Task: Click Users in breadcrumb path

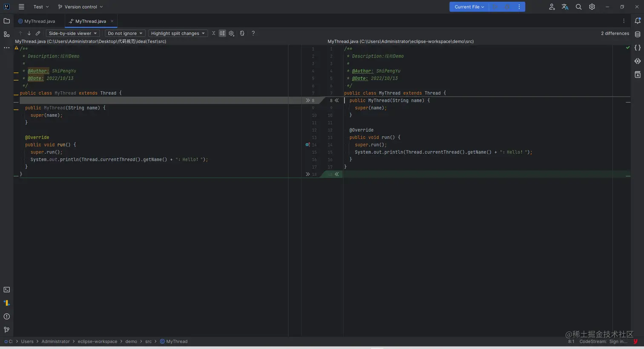Action: pyautogui.click(x=27, y=341)
